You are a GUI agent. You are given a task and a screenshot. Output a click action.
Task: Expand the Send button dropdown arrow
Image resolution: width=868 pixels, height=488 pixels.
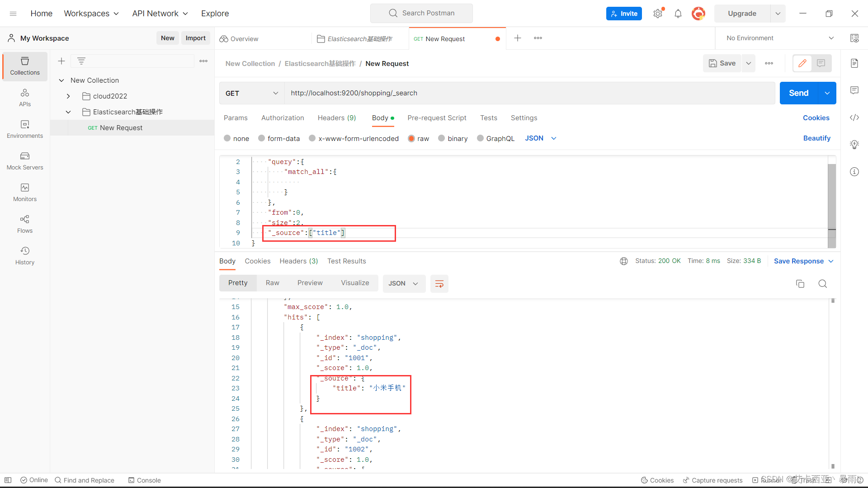pyautogui.click(x=827, y=93)
